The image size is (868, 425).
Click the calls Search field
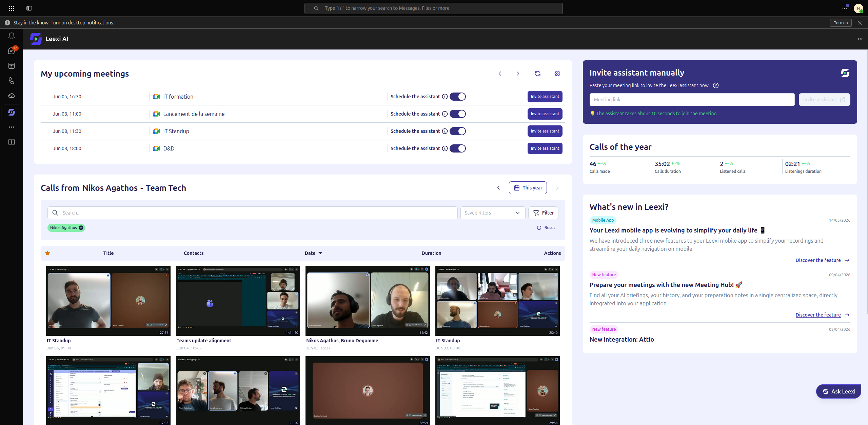(x=252, y=213)
